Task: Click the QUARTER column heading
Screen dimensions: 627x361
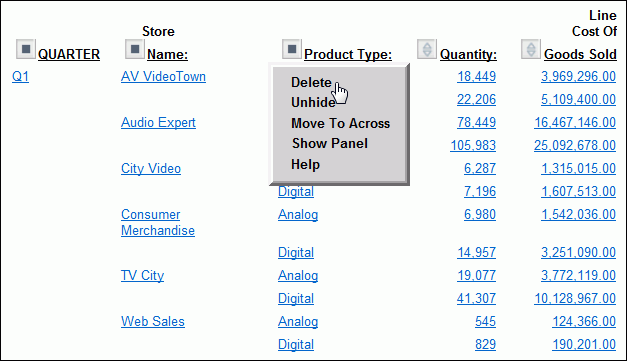Action: coord(69,54)
